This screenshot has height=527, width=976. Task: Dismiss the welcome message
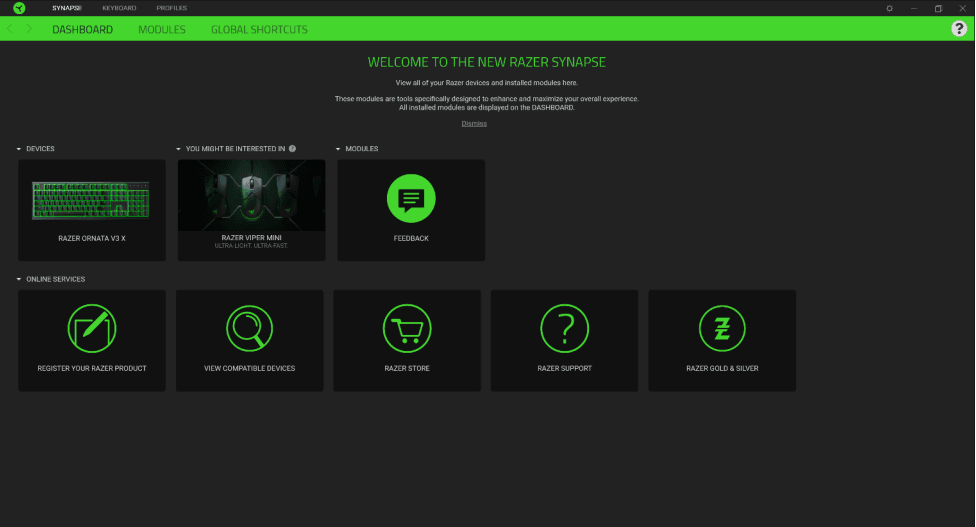pyautogui.click(x=474, y=123)
